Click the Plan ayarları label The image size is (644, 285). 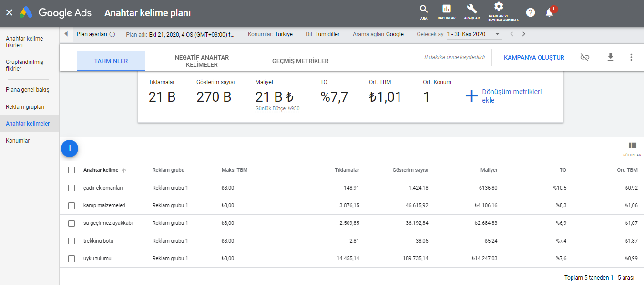[92, 34]
